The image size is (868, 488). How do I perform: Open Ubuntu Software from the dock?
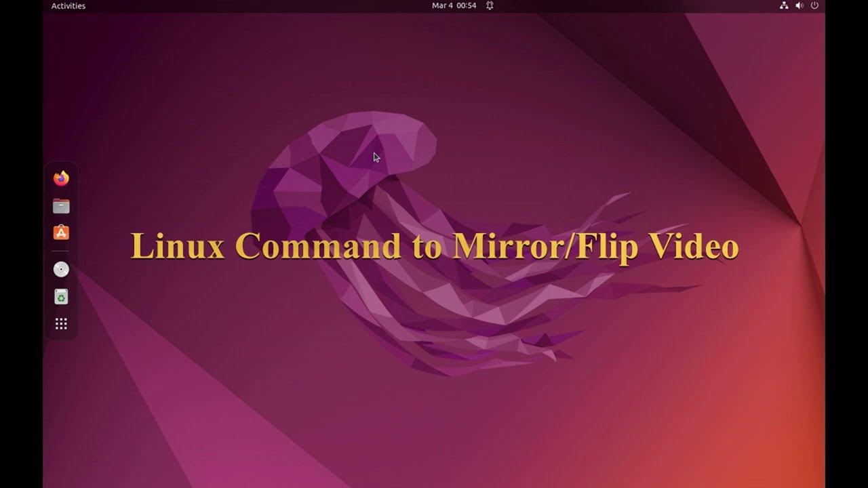61,232
